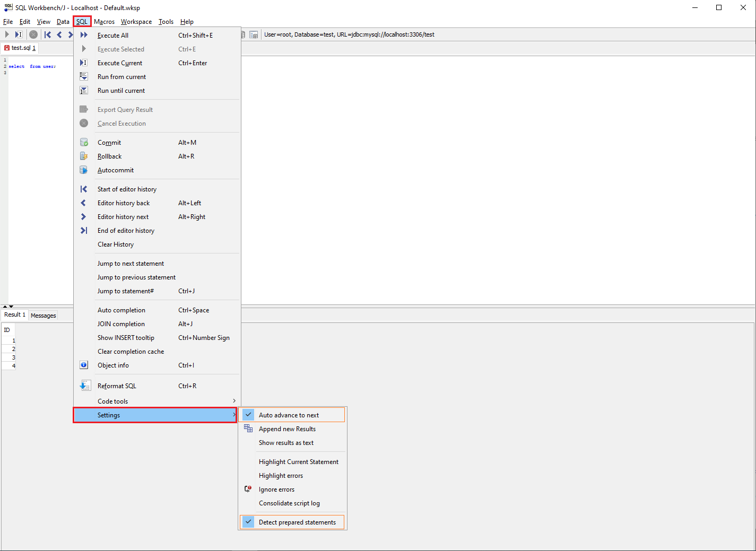Open the Workspace menu
756x551 pixels.
(136, 22)
